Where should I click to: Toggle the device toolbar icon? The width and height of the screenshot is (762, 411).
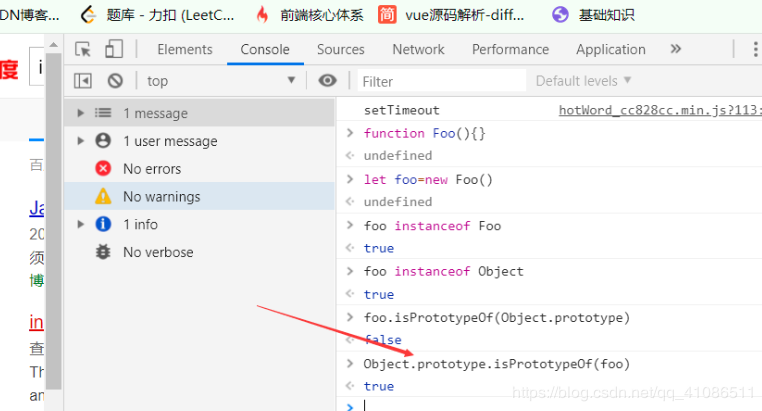click(114, 49)
